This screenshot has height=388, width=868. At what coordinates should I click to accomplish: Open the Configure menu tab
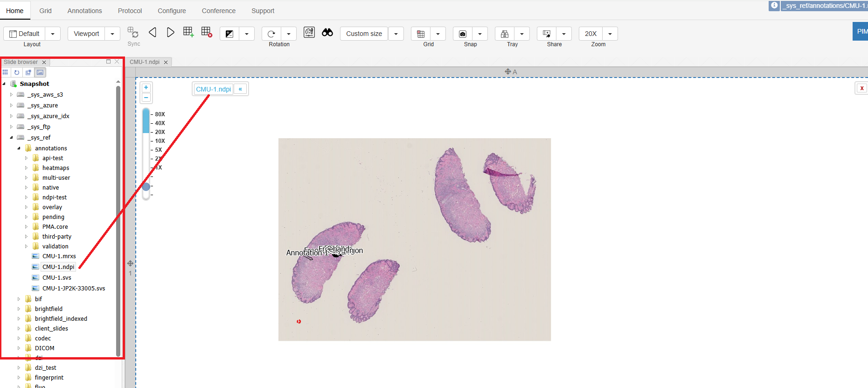pyautogui.click(x=172, y=11)
